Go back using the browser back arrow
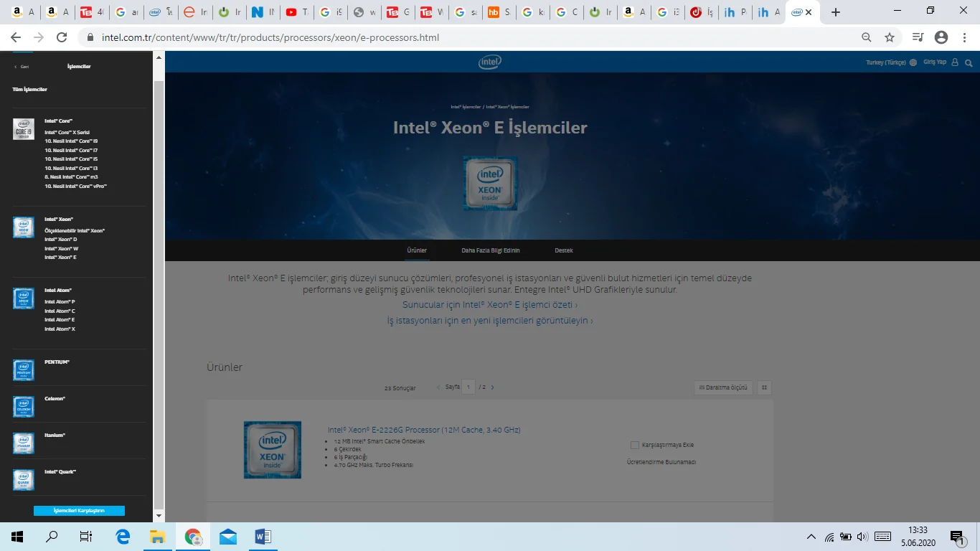 tap(16, 37)
